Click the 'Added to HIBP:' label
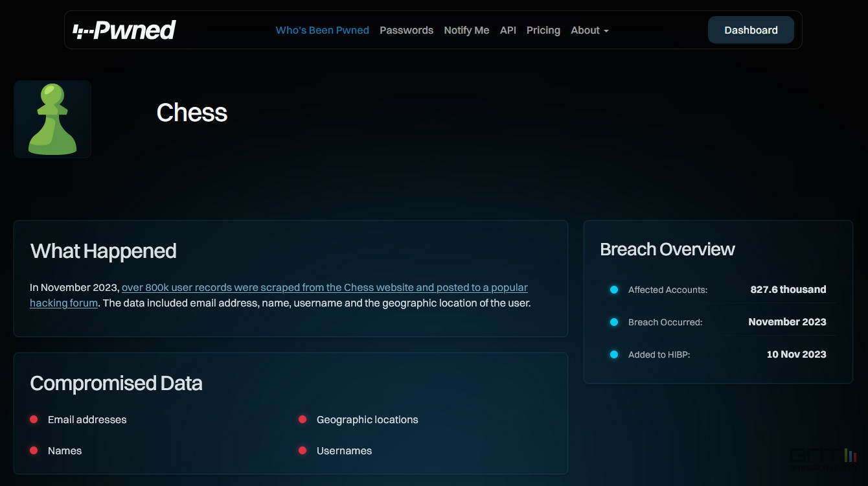Image resolution: width=868 pixels, height=486 pixels. pyautogui.click(x=659, y=354)
